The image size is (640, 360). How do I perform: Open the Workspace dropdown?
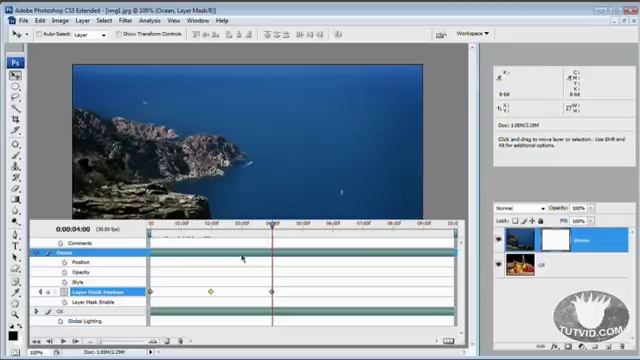[x=472, y=33]
